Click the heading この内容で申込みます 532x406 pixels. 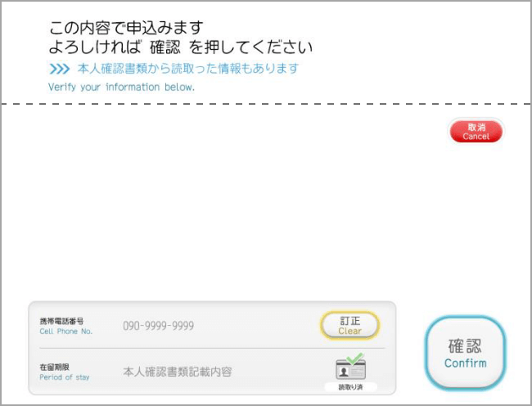point(126,28)
